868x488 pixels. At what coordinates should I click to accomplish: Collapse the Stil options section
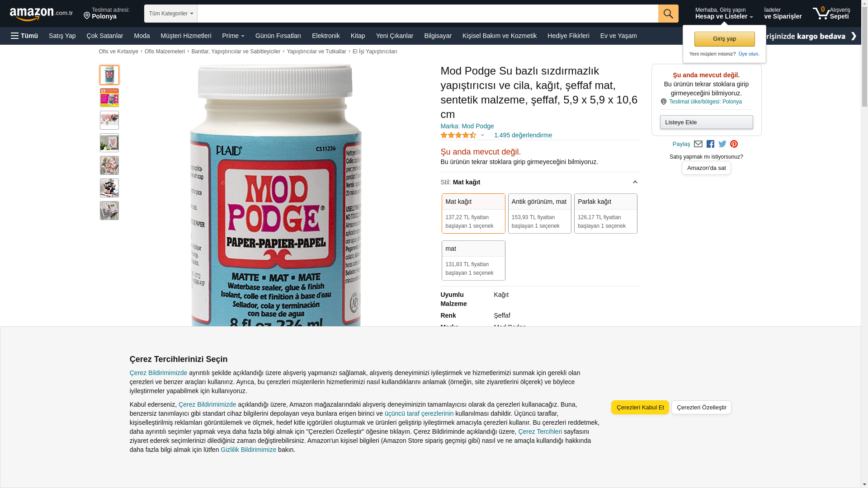(x=635, y=182)
